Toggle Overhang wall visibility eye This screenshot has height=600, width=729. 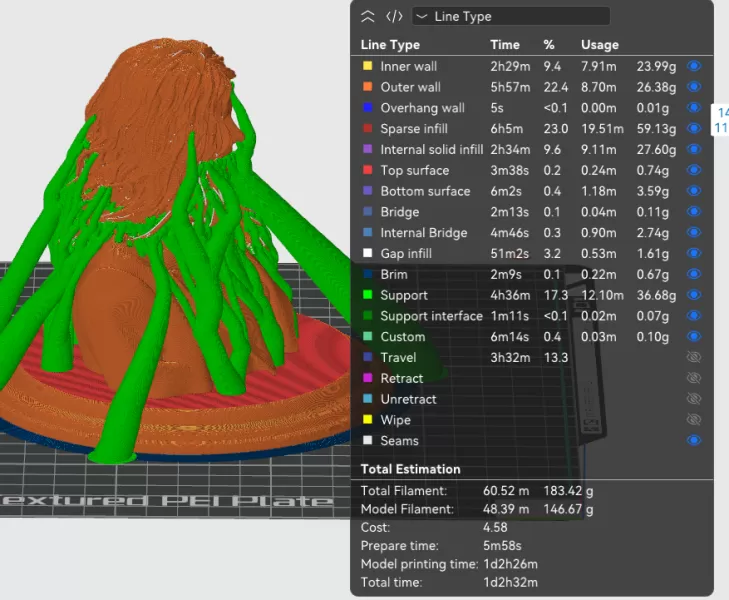click(694, 108)
